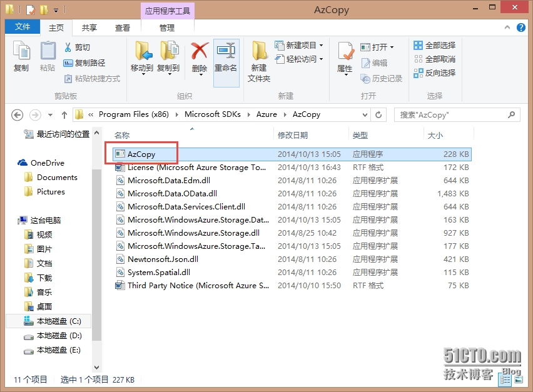Open the Manage (管理) tab

tap(167, 28)
